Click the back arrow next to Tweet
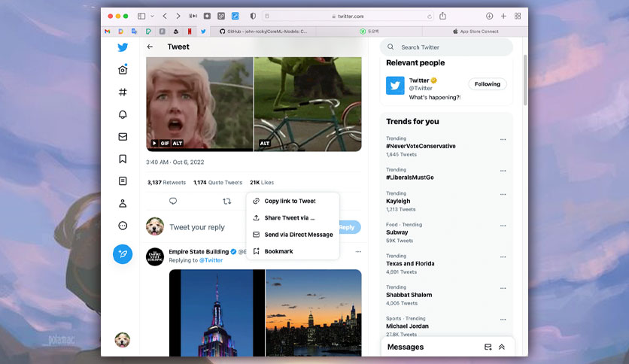The image size is (629, 364). click(150, 47)
